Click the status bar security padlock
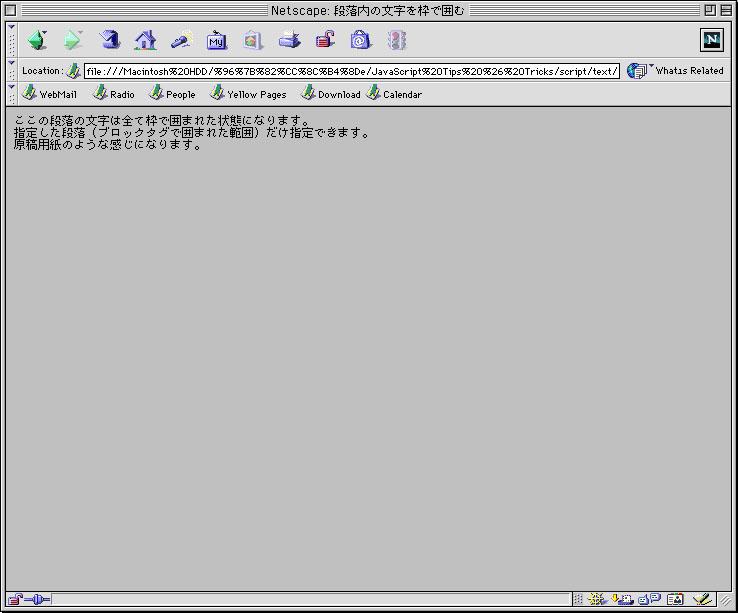The height and width of the screenshot is (613, 738). (15, 599)
